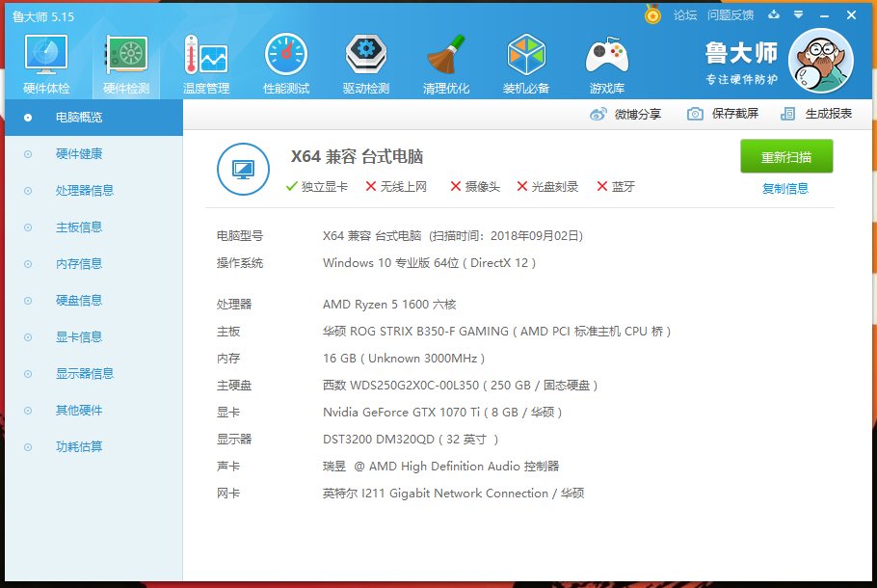Expand the title bar dropdown menu arrow
Image resolution: width=877 pixels, height=588 pixels.
[x=798, y=15]
